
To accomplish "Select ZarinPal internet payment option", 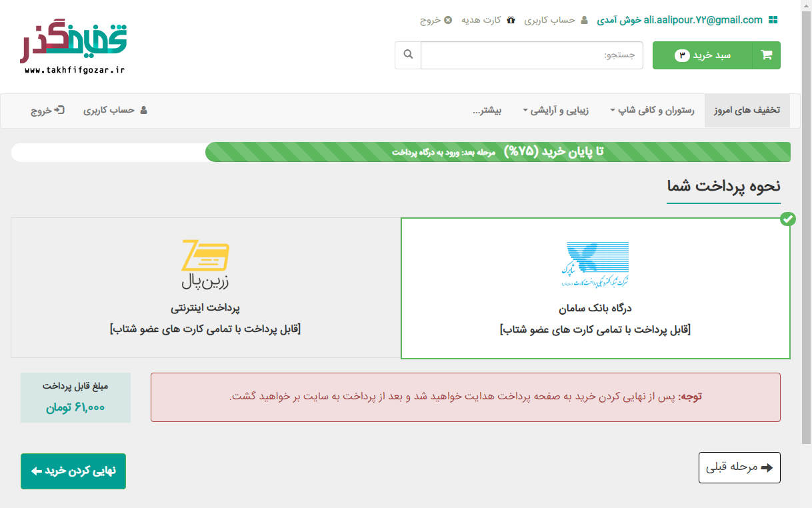I will point(205,288).
